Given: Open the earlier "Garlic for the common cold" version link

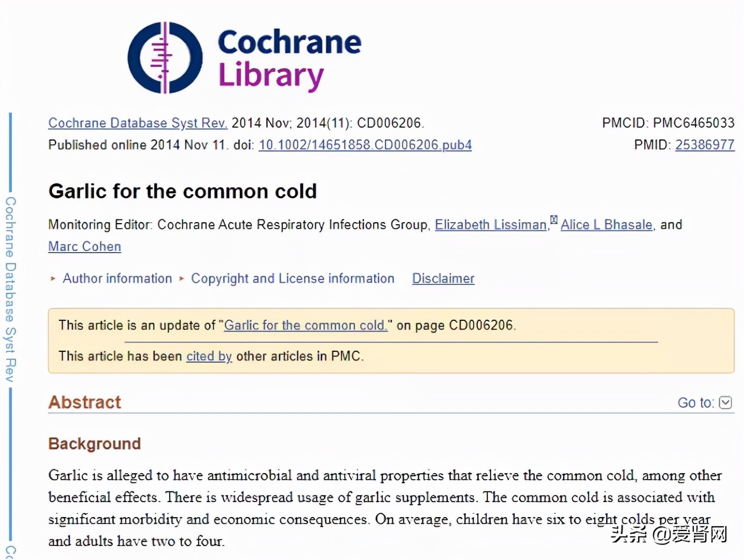Looking at the screenshot, I should (305, 325).
